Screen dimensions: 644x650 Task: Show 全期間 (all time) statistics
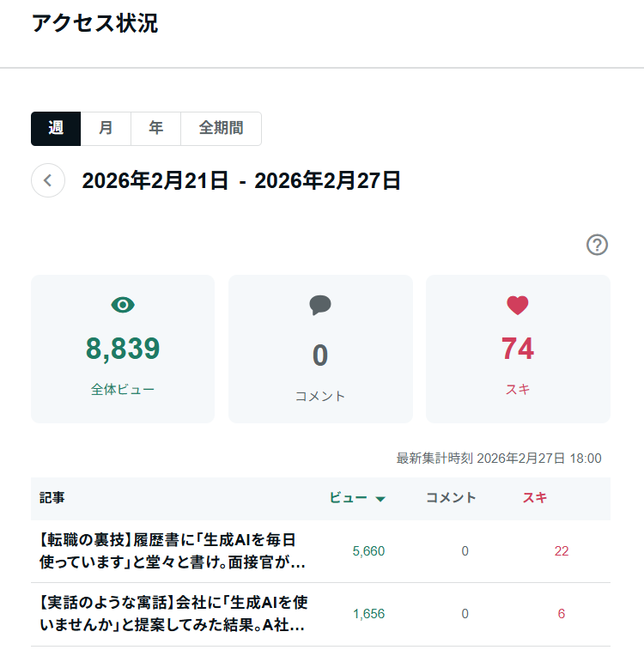coord(221,129)
